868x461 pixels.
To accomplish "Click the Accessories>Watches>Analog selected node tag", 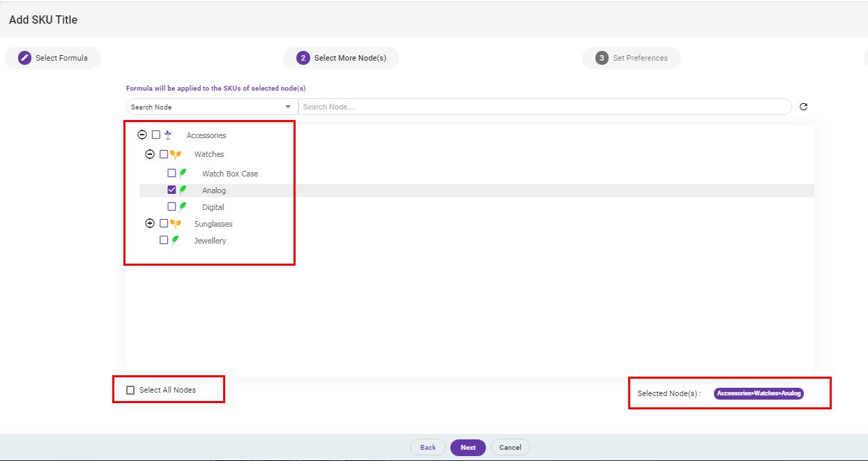I will click(x=759, y=393).
